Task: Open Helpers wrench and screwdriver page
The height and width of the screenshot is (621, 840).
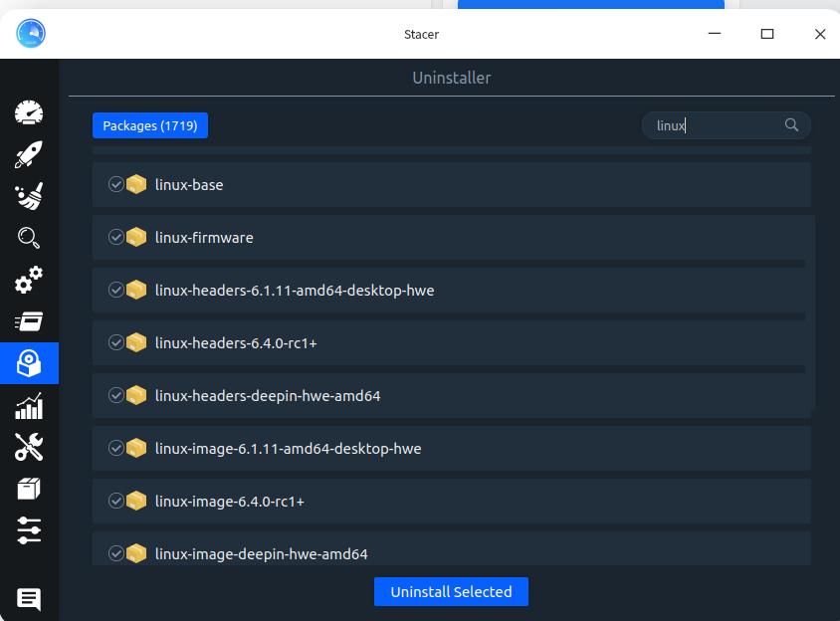Action: [x=29, y=447]
